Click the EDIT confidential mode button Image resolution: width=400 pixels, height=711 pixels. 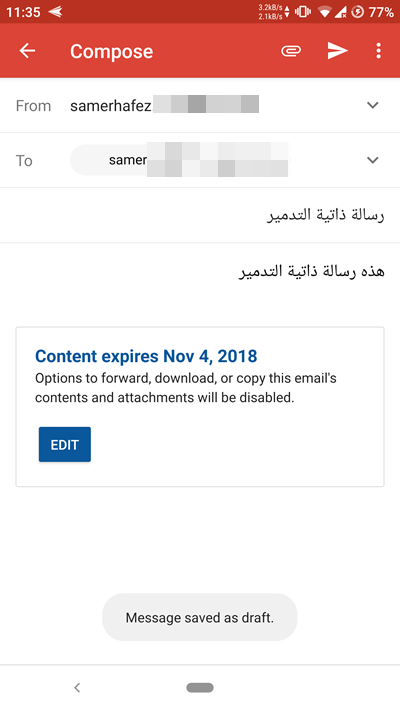click(65, 444)
